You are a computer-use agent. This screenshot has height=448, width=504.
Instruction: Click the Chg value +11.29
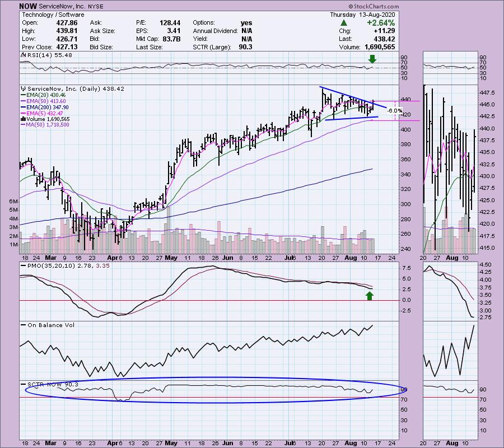pyautogui.click(x=384, y=31)
